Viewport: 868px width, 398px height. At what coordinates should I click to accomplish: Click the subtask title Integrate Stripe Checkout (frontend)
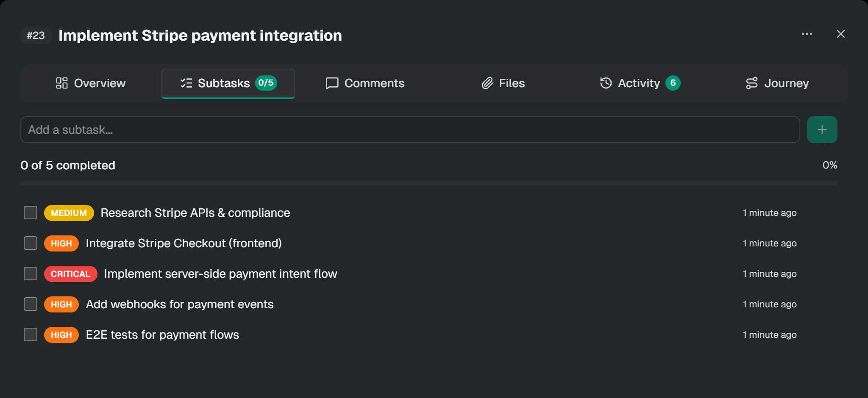tap(184, 243)
